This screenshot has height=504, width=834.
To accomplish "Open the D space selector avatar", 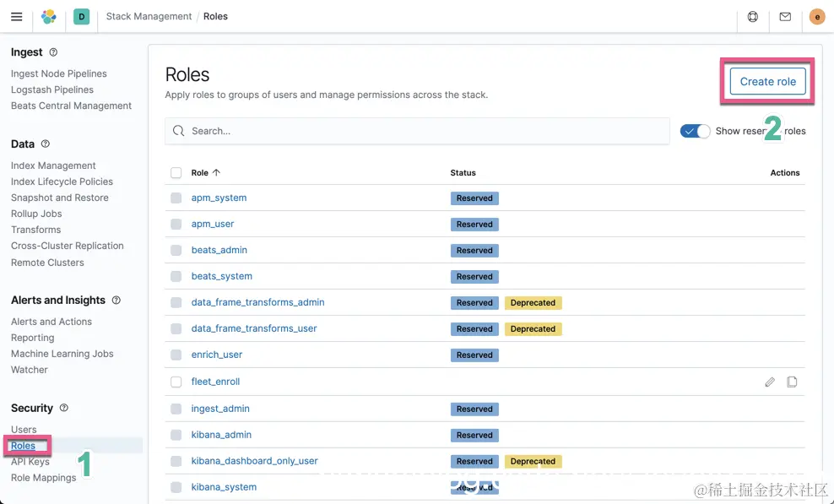I will click(81, 16).
